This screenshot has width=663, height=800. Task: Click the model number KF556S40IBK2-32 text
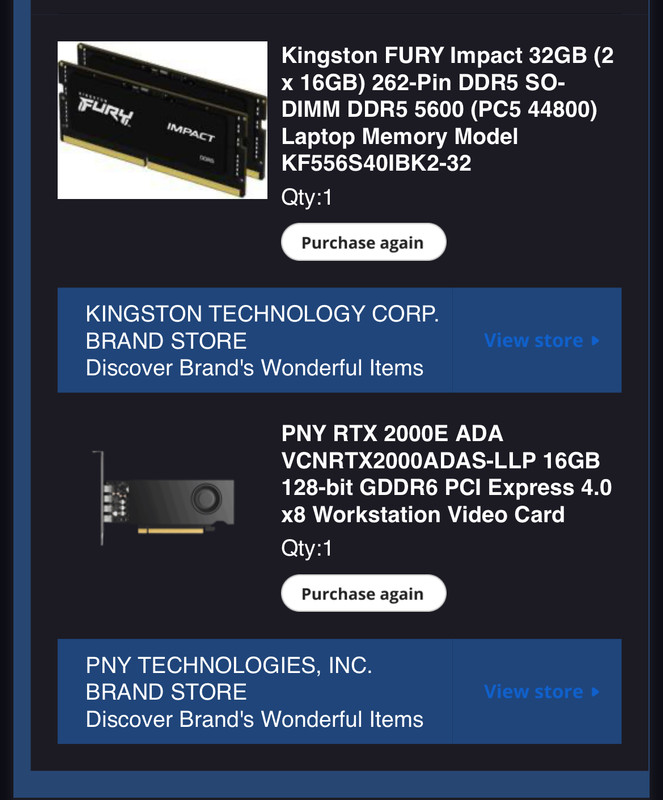click(x=376, y=163)
